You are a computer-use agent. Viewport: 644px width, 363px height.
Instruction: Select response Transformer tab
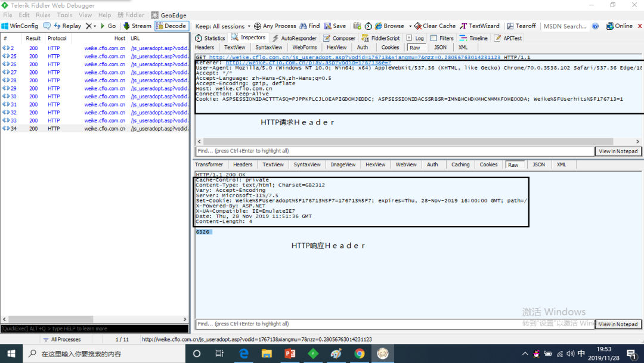209,165
